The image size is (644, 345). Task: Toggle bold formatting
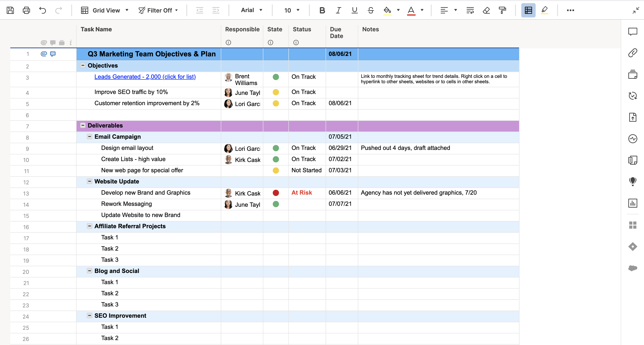pyautogui.click(x=322, y=10)
